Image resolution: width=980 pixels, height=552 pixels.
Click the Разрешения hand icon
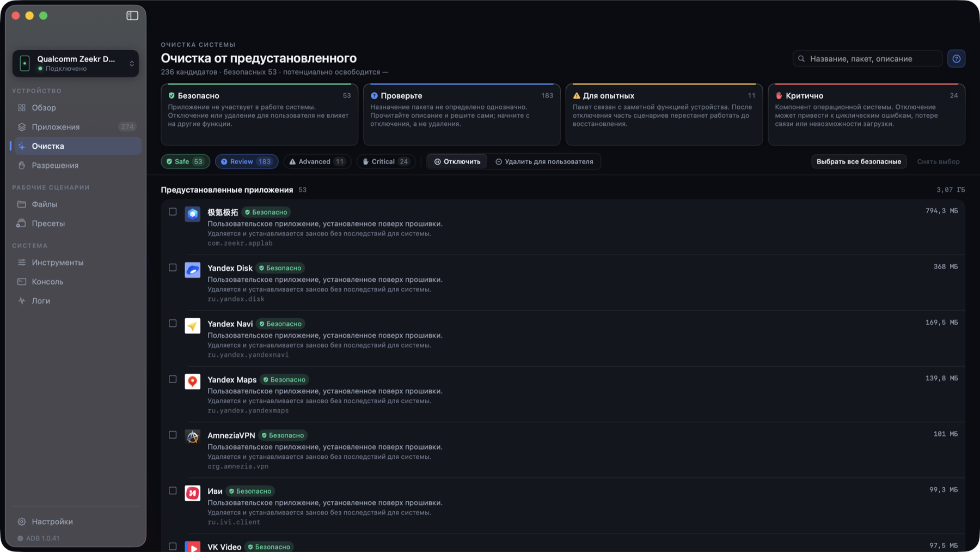point(22,166)
